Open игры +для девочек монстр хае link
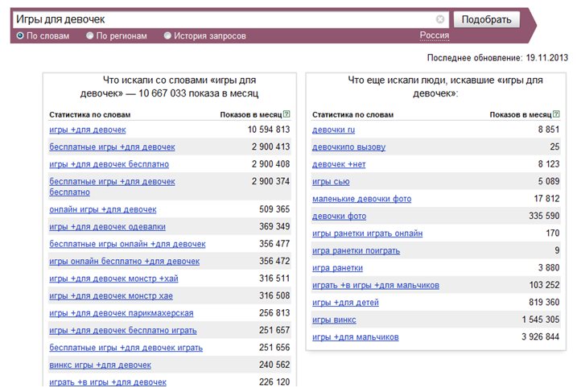 pyautogui.click(x=111, y=296)
